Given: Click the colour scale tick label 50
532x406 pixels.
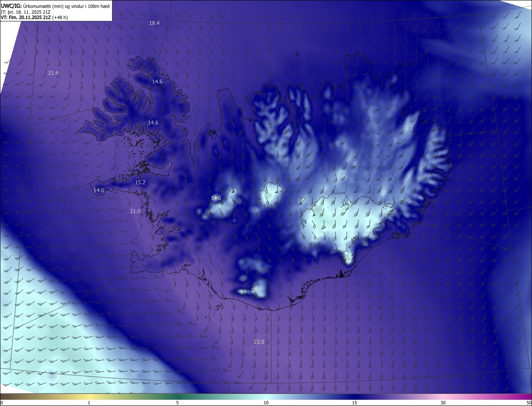Looking at the screenshot, I should click(x=529, y=403).
